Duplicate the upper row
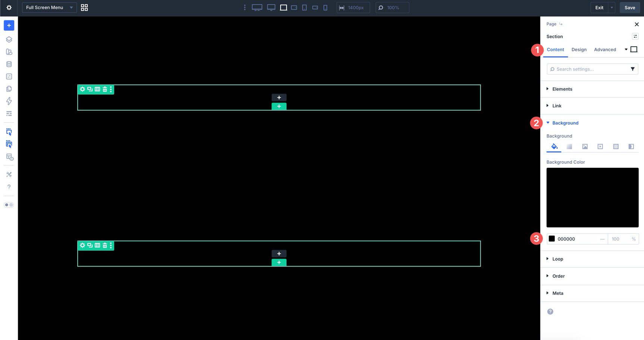The image size is (644, 340). 90,89
